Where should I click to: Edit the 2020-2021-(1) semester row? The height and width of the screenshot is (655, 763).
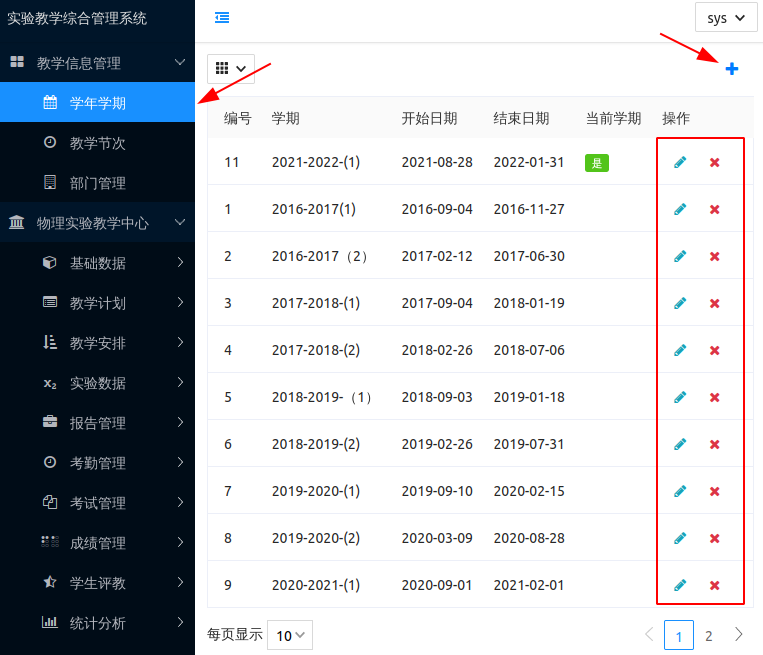[x=680, y=585]
